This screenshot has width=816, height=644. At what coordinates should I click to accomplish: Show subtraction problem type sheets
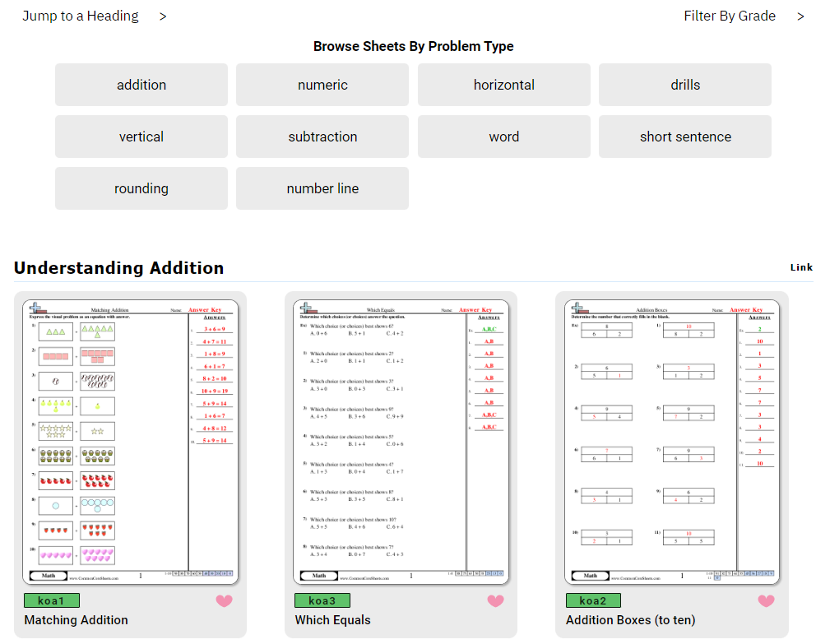(322, 137)
